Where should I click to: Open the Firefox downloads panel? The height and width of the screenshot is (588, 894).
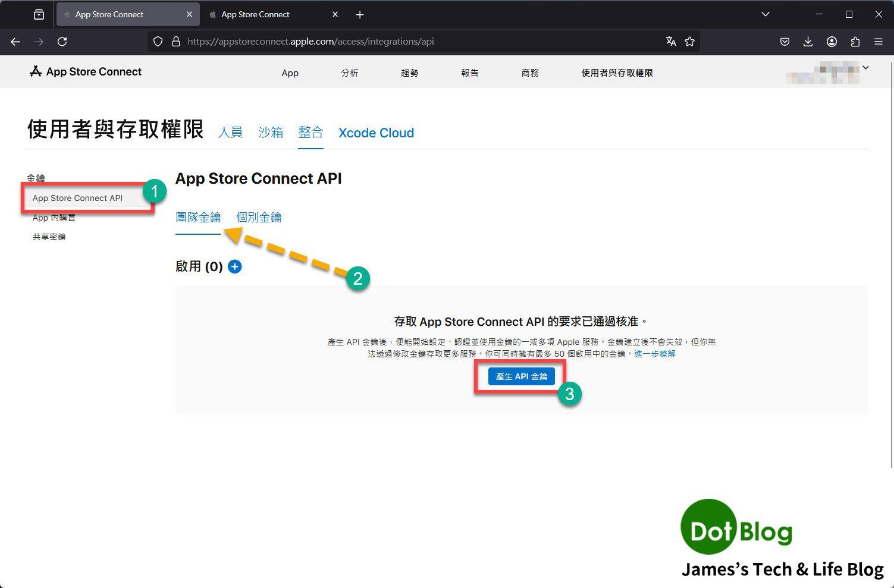tap(808, 42)
